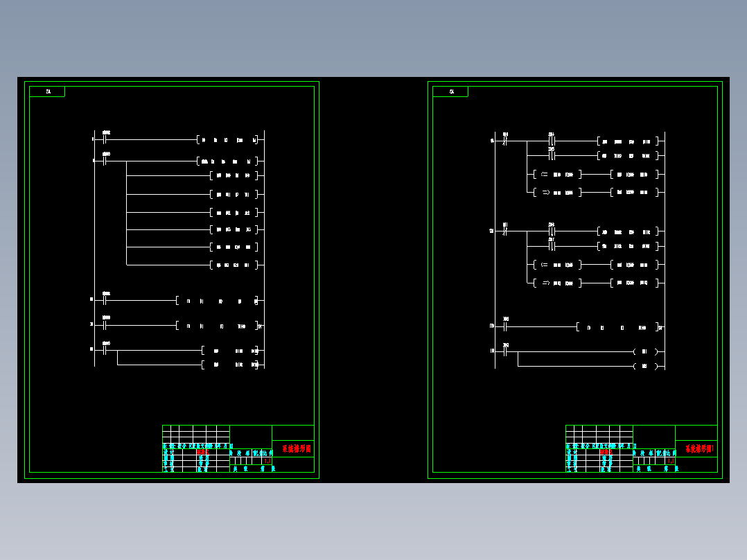Select the red title 系统梯形图 on left sheet

[x=297, y=448]
